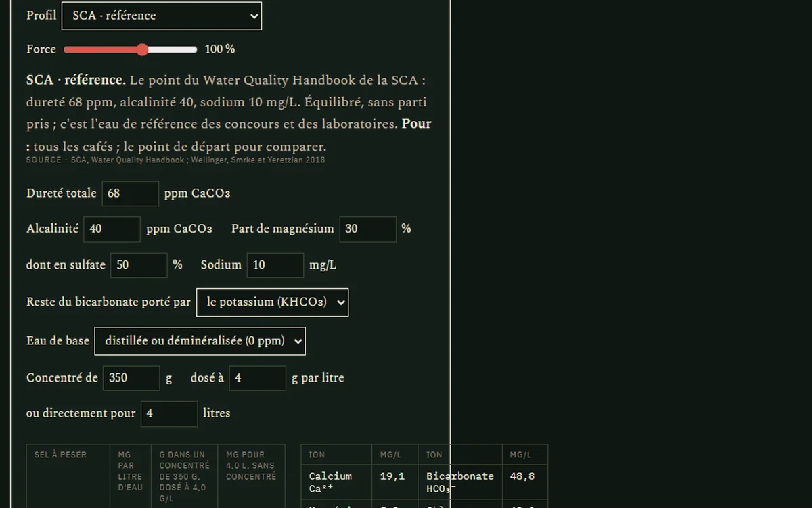Open the Eau de base dropdown
812x508 pixels.
pyautogui.click(x=200, y=341)
